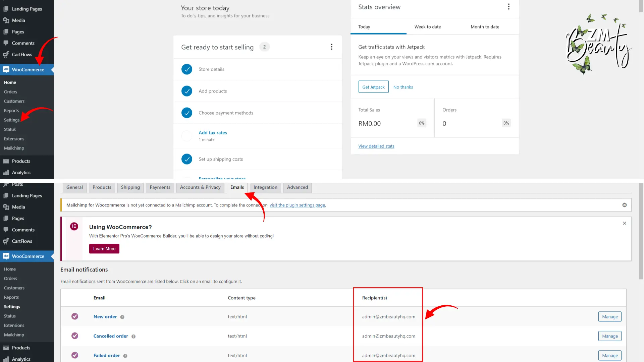Click help icon next to Failed order

[x=125, y=356]
